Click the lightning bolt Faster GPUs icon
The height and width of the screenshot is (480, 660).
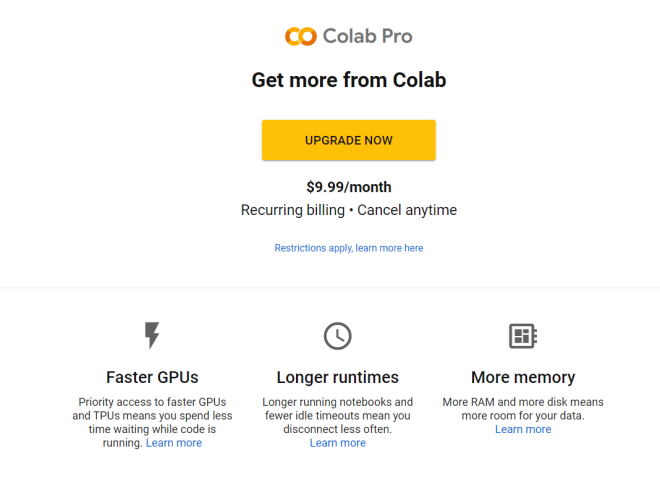tap(152, 335)
